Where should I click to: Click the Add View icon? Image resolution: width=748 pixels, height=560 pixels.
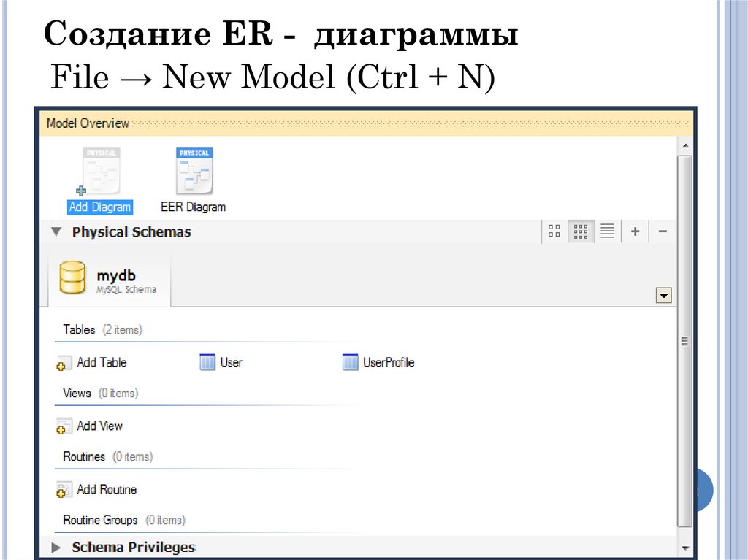tap(63, 426)
